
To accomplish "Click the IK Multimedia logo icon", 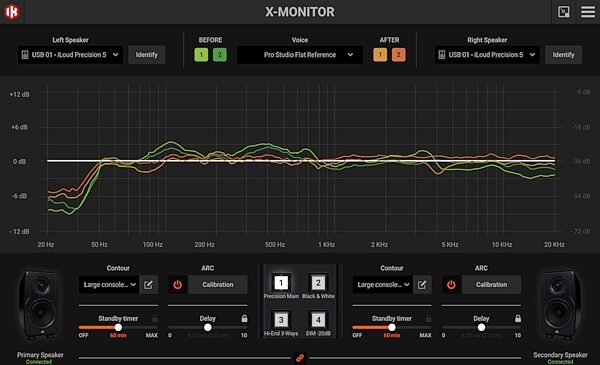I will tap(12, 11).
